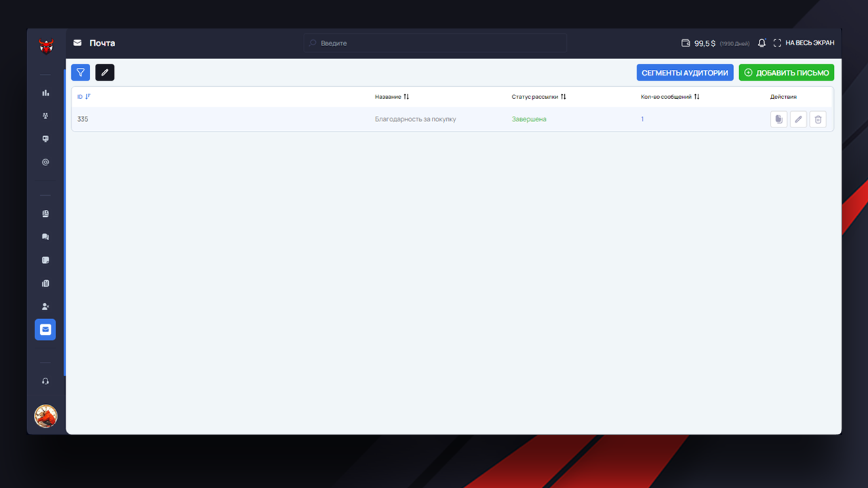Open the document list sidebar icon
868x488 pixels.
coord(45,283)
